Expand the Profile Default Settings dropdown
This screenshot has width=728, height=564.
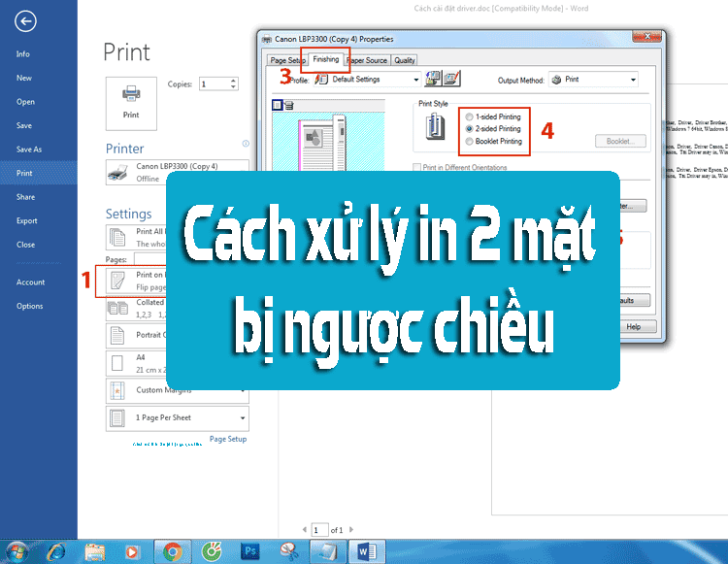coord(416,80)
